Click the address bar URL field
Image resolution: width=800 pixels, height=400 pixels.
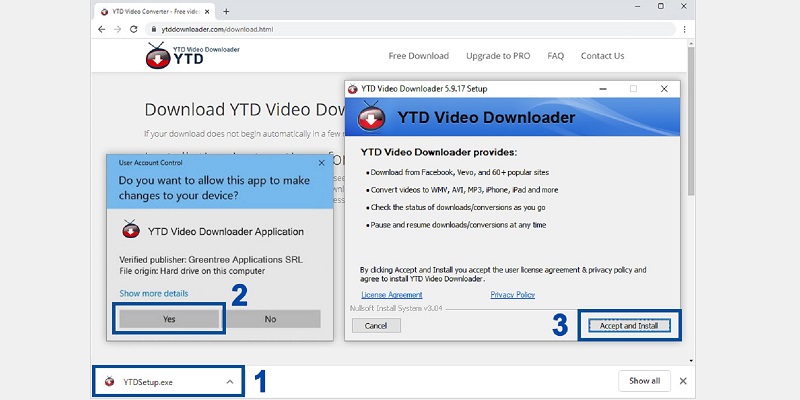[x=411, y=30]
